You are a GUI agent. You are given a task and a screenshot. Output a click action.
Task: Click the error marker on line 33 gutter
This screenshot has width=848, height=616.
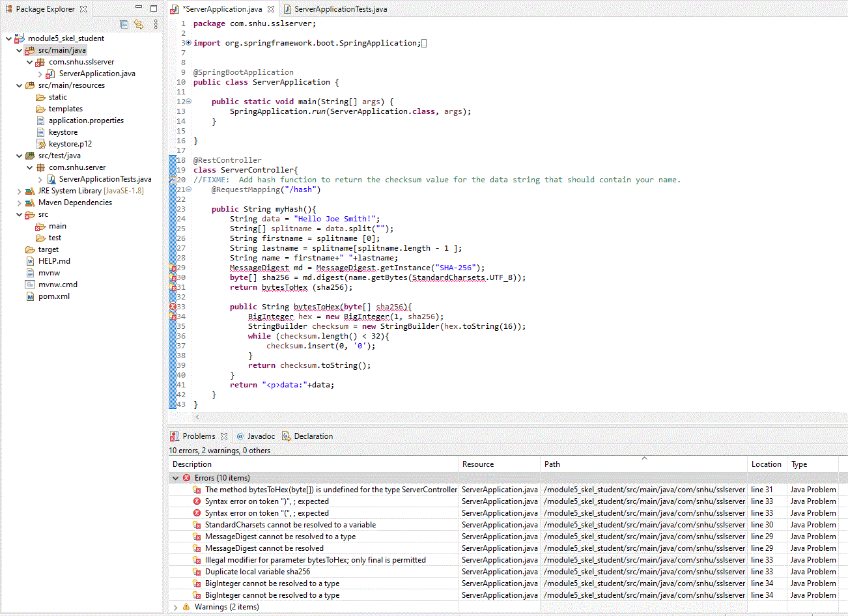173,307
